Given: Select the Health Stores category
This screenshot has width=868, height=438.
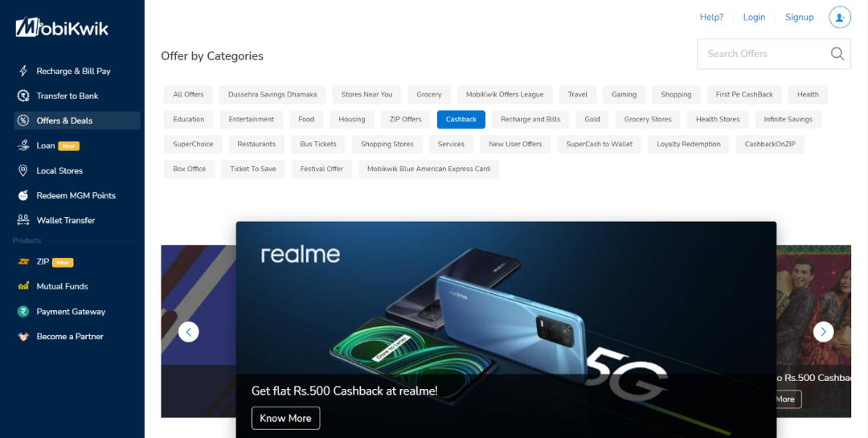Looking at the screenshot, I should pos(718,120).
